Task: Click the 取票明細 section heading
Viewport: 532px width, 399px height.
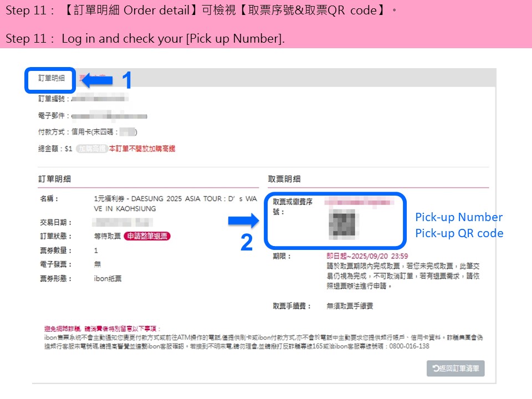Action: 284,179
